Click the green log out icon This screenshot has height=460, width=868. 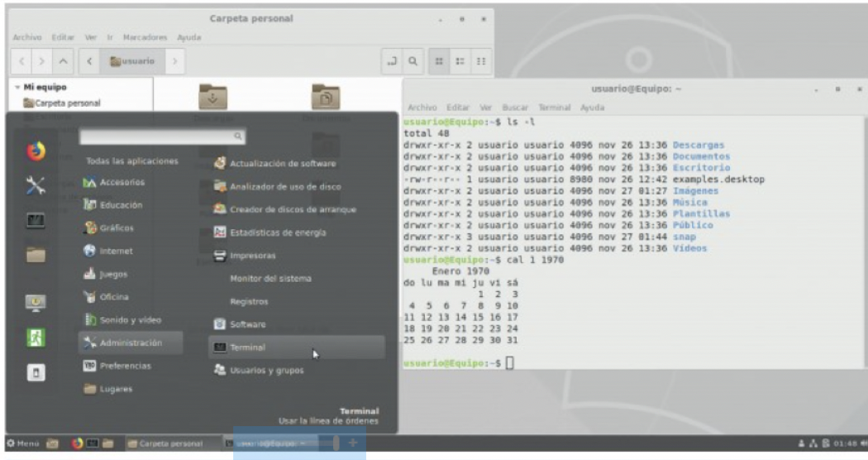36,338
